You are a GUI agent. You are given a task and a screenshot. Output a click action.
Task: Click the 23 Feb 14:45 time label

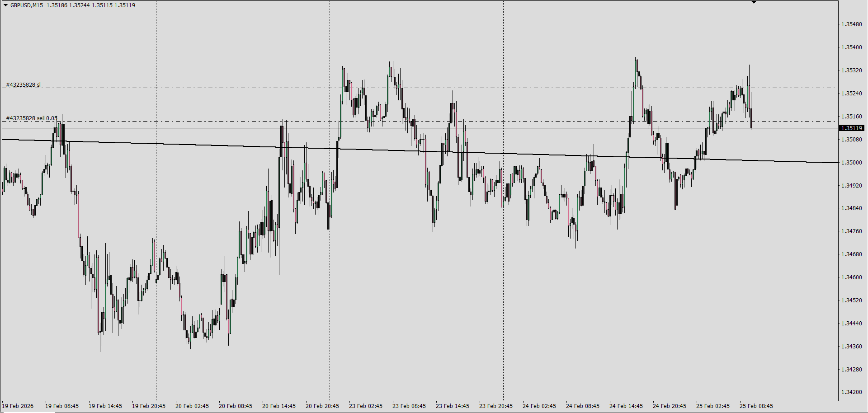pyautogui.click(x=453, y=406)
